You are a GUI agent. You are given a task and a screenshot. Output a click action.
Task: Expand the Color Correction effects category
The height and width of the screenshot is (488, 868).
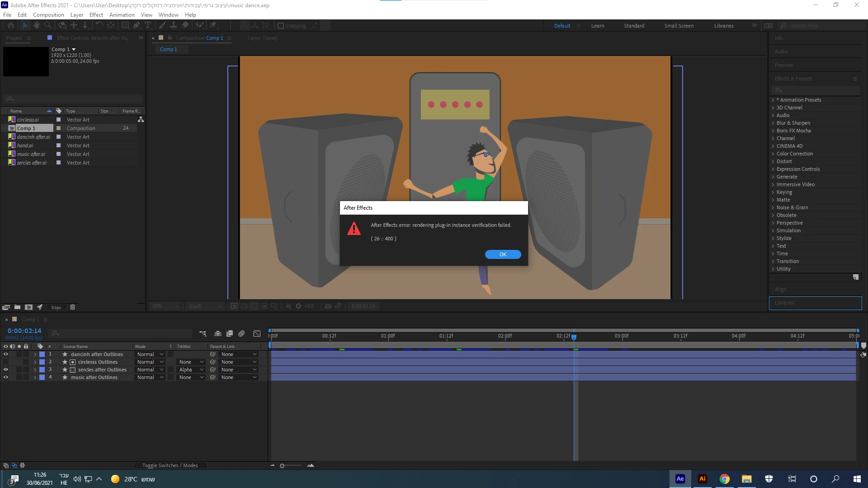pos(773,154)
